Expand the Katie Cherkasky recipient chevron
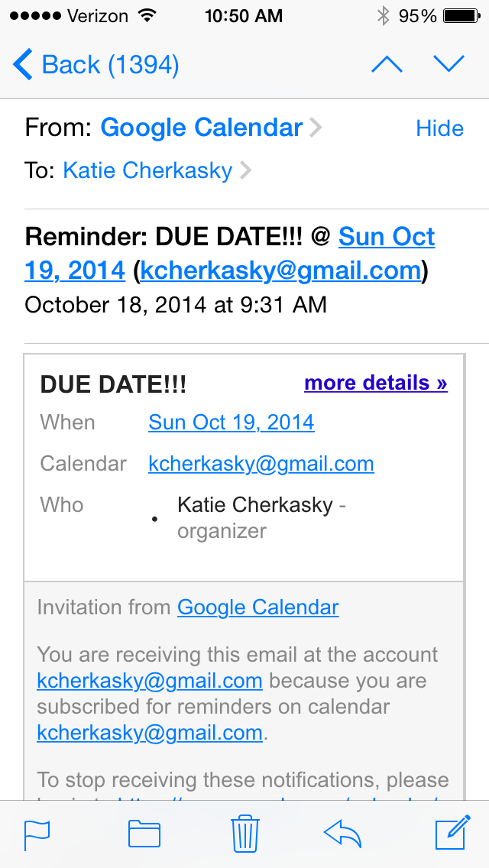Screen dimensions: 489x868 point(246,170)
